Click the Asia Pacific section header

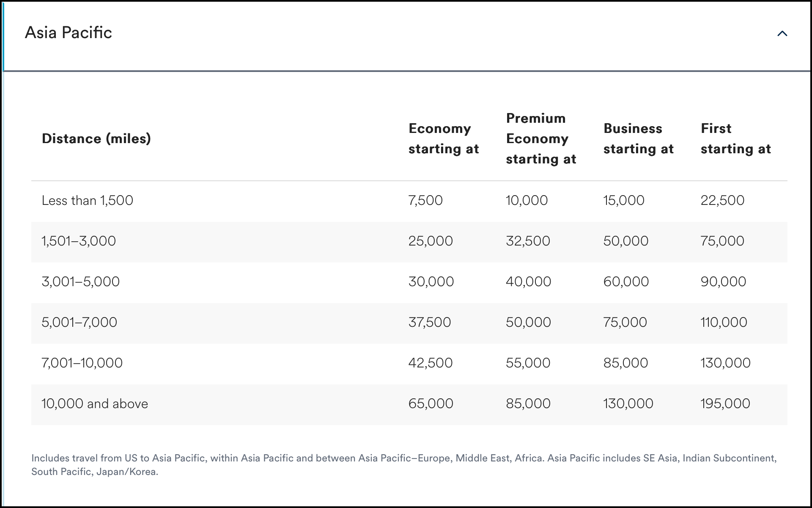click(x=69, y=32)
